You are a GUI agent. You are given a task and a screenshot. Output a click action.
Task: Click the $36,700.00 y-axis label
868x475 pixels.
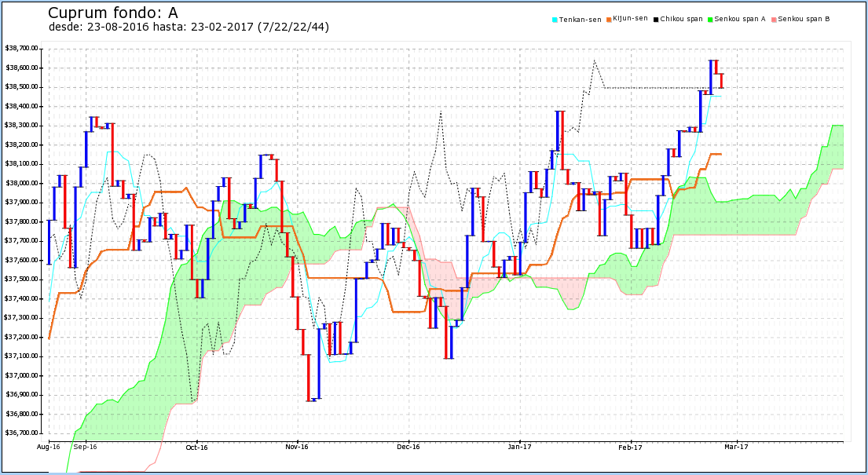point(21,433)
